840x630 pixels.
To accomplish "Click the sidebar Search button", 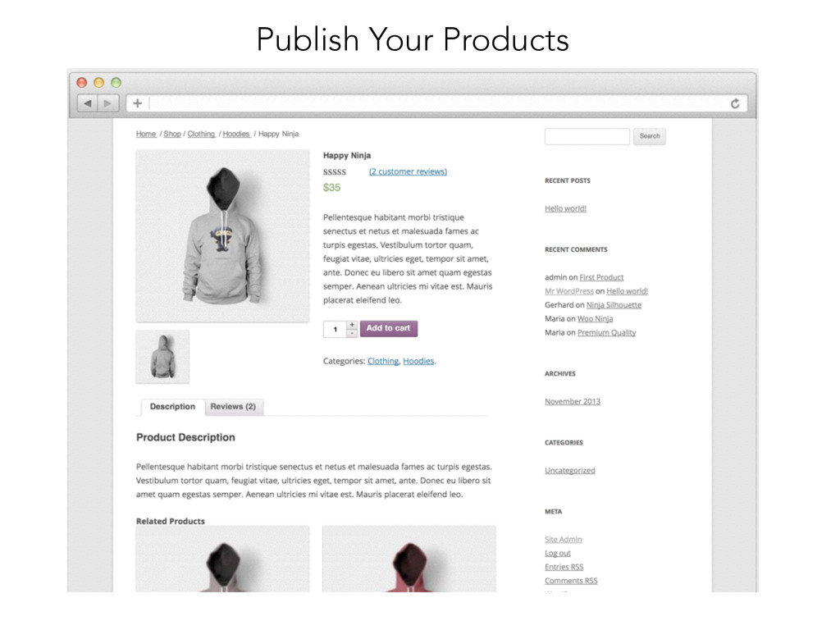I will click(x=650, y=136).
